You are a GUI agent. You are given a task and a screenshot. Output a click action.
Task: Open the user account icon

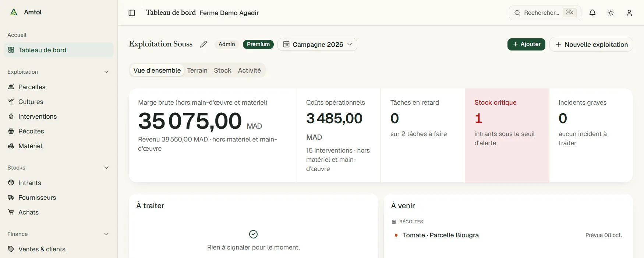pyautogui.click(x=629, y=13)
